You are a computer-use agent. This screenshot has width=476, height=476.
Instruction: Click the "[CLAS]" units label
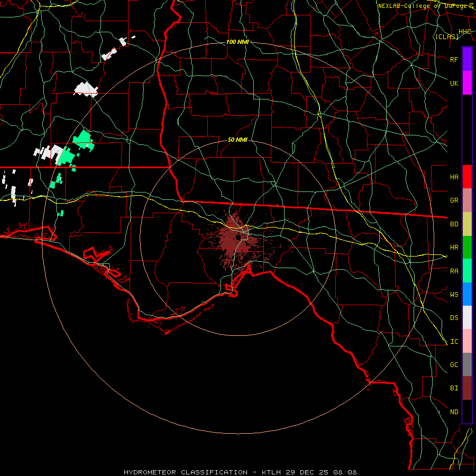pos(447,36)
